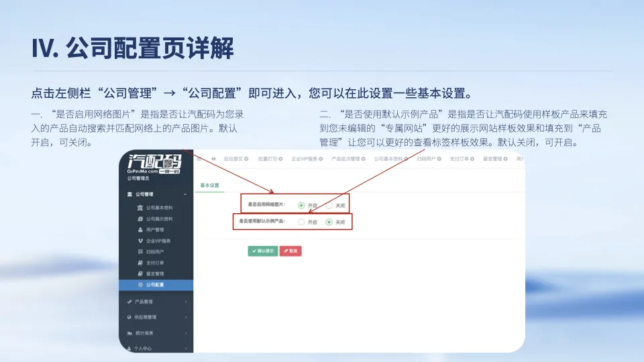Click the wrench icon beside 产品管理
The image size is (644, 362).
[x=129, y=302]
